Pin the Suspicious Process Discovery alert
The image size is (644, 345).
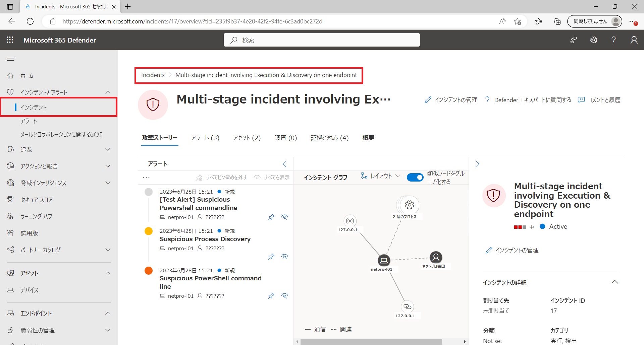271,257
